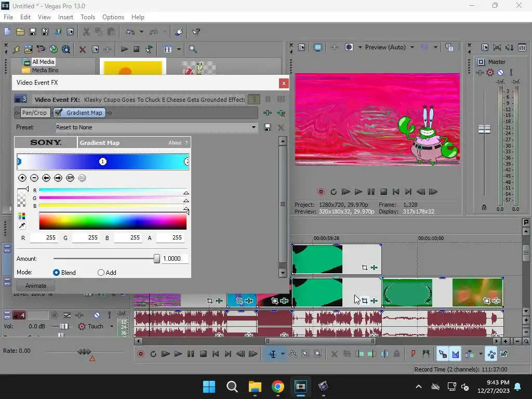This screenshot has width=532, height=399.
Task: Click the Master FX gear icon
Action: coord(490,72)
